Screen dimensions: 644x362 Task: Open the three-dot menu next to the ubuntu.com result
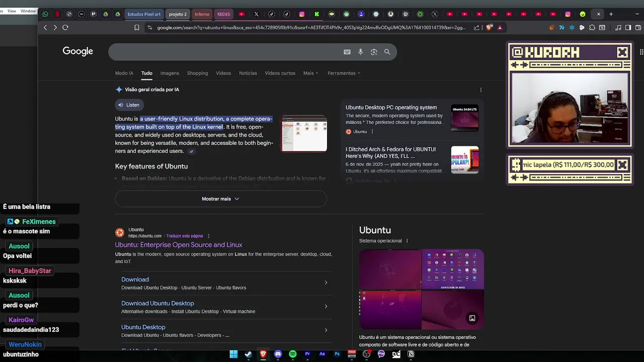[208, 236]
